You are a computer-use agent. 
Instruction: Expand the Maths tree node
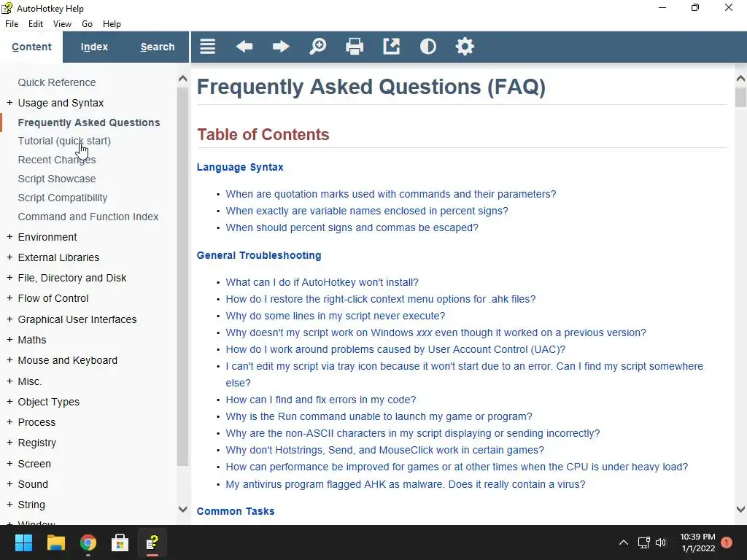(9, 340)
